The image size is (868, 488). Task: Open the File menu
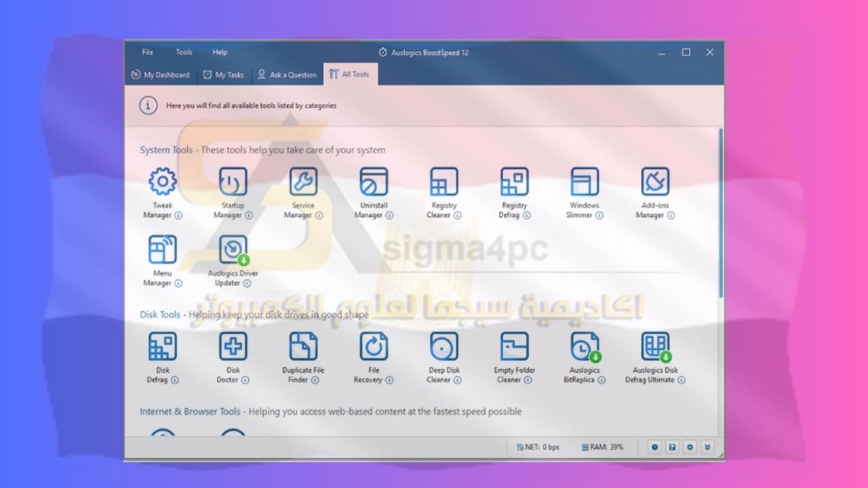coord(147,52)
